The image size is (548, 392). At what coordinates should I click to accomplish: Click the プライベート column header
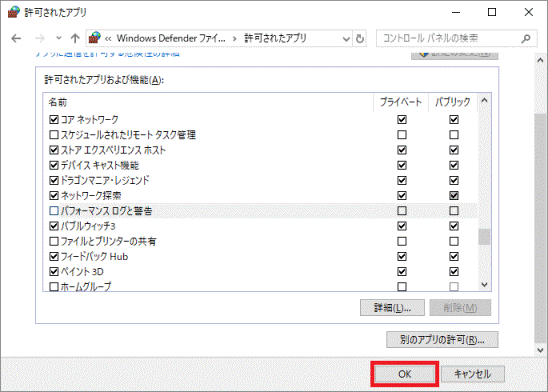pos(401,102)
